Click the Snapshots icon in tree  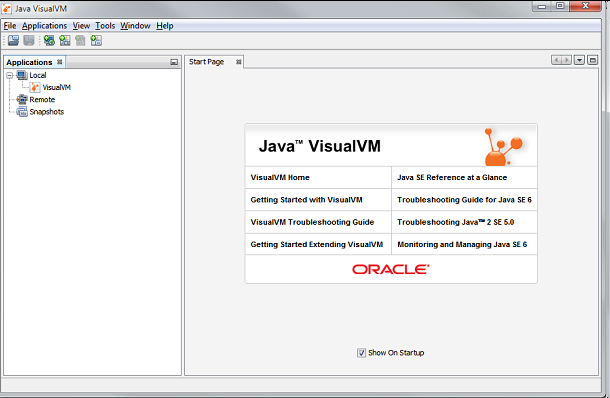tap(22, 112)
